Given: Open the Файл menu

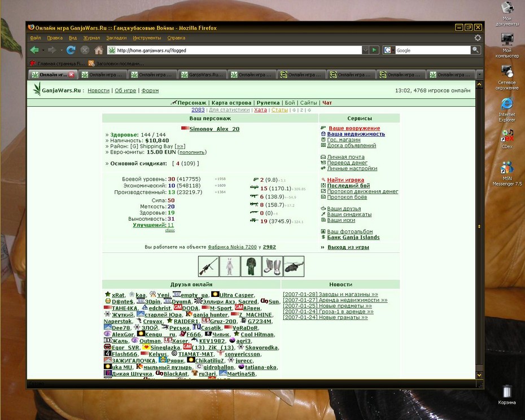Looking at the screenshot, I should coord(35,38).
